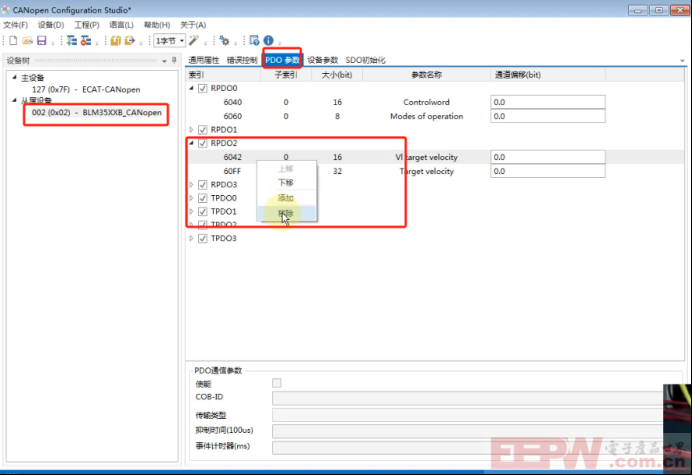
Task: Open the 工程(P) menu
Action: click(x=86, y=25)
